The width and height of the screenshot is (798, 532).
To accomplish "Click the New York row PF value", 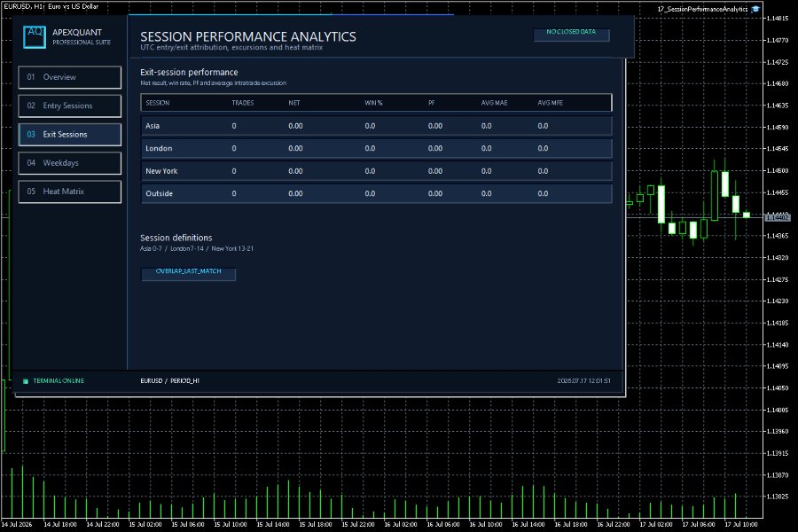I will (x=435, y=171).
